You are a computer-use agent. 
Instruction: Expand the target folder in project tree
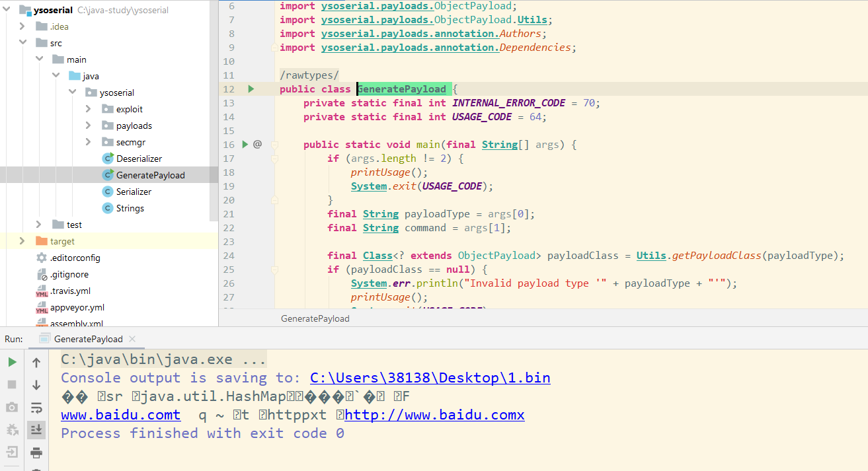click(22, 241)
